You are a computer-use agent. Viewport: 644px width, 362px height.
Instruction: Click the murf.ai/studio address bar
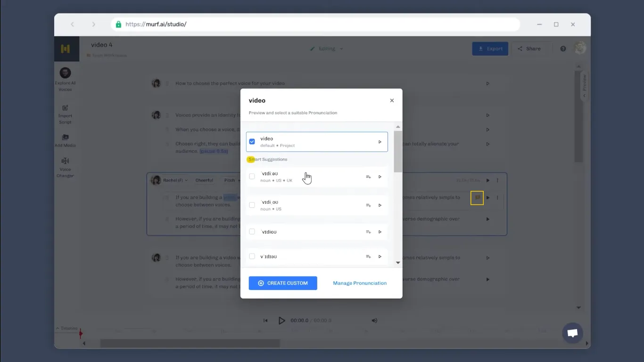(x=315, y=25)
